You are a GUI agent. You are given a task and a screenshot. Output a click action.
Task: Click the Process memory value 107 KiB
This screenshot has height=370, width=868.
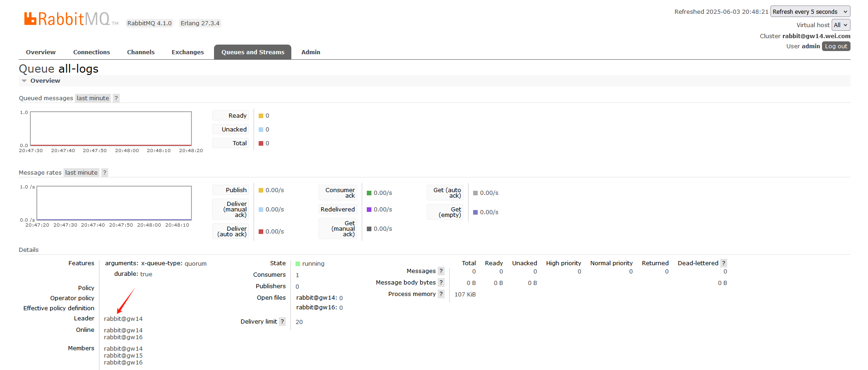point(465,294)
